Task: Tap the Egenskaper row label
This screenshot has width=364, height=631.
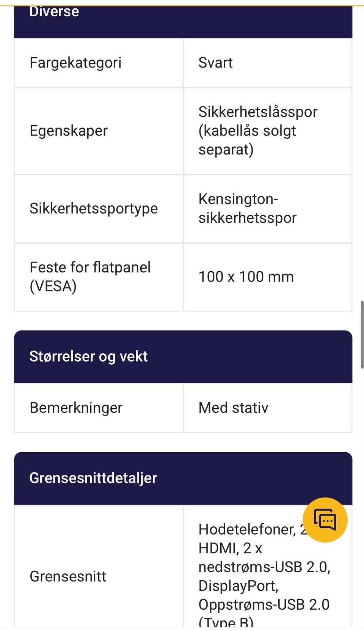Action: [69, 131]
